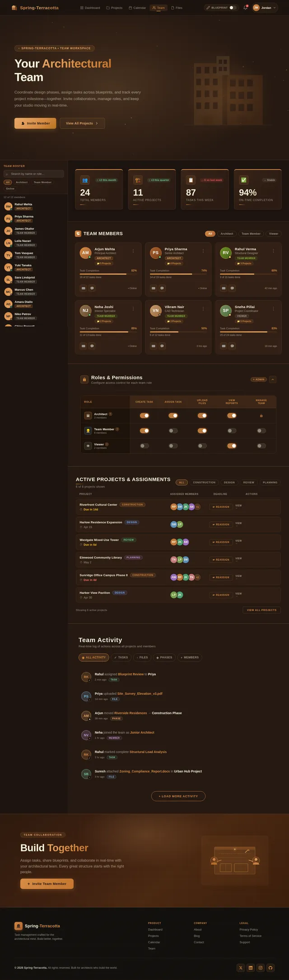Switch to the Files activity tab

coord(142,657)
